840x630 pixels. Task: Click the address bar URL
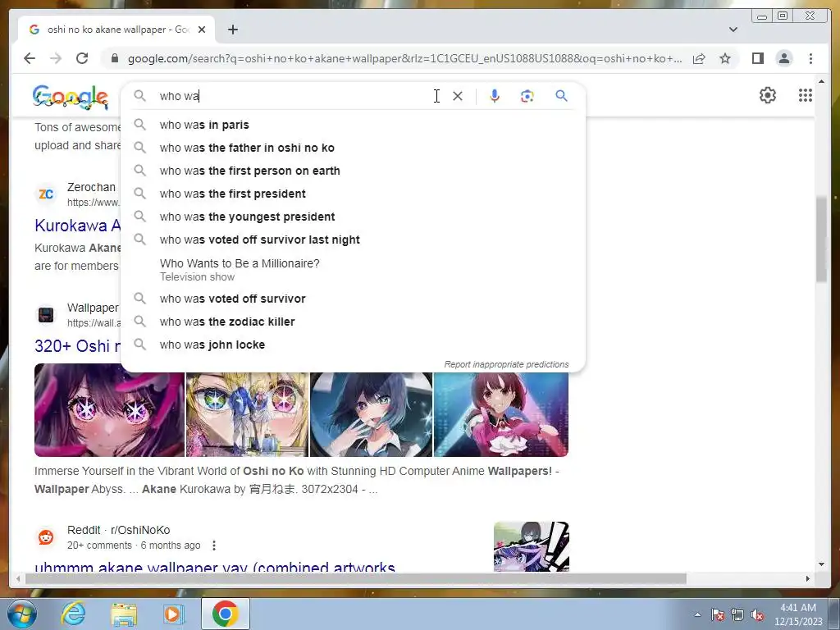coord(404,58)
